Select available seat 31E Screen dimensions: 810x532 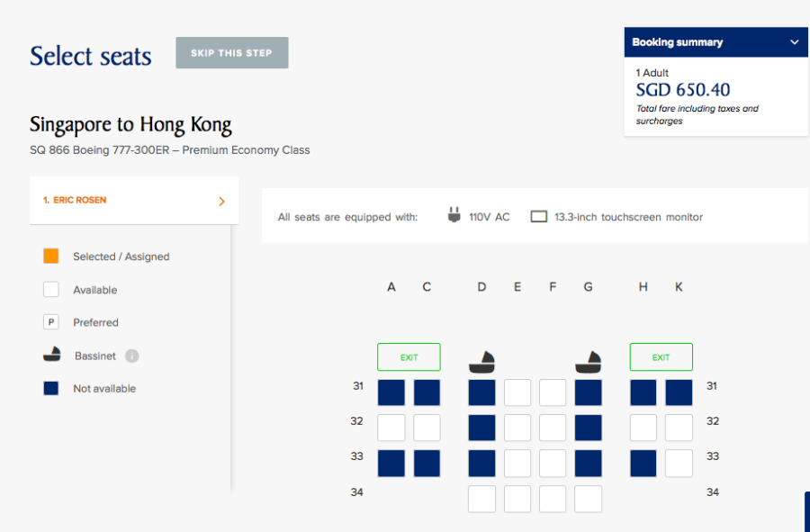(517, 392)
